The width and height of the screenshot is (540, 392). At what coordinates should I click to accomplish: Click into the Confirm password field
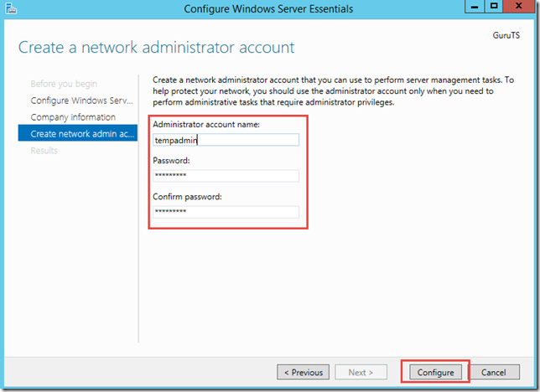226,212
